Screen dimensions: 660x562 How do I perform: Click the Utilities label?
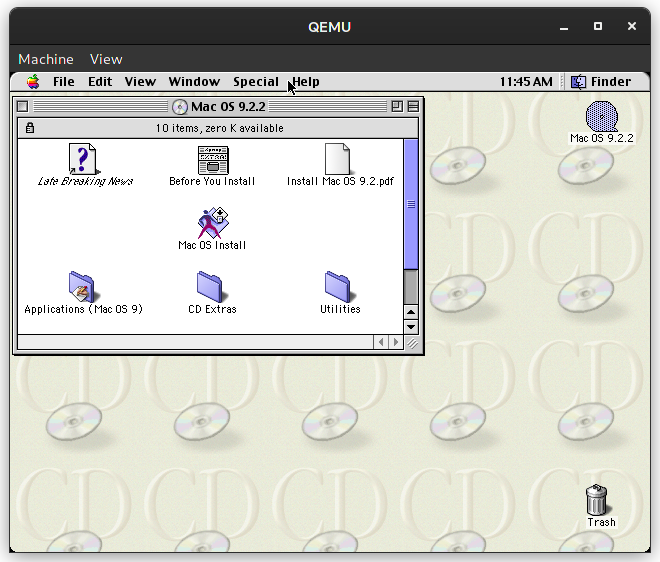[x=340, y=309]
